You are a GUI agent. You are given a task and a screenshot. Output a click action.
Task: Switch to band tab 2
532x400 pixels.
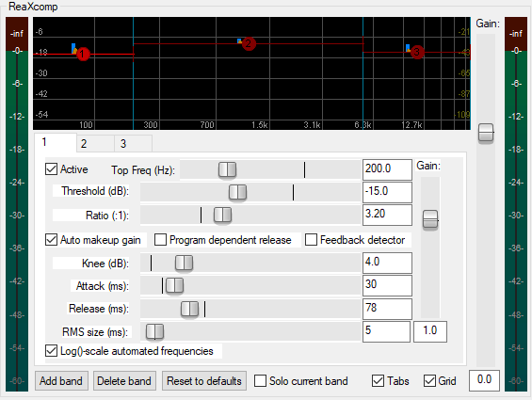(95, 143)
